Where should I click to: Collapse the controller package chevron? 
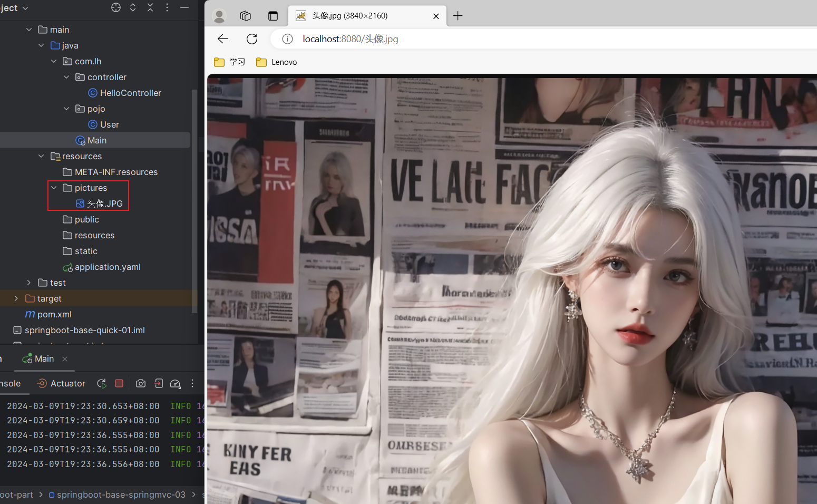coord(66,77)
